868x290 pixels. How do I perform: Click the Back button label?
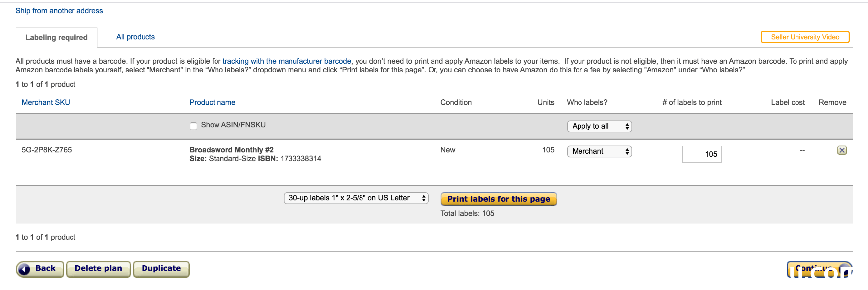(45, 268)
